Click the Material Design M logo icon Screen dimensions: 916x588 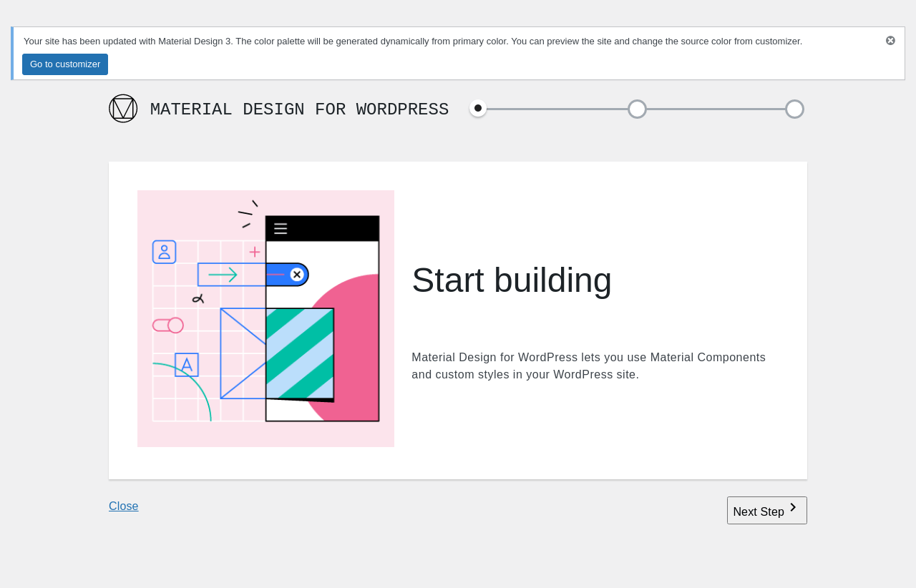click(x=123, y=109)
